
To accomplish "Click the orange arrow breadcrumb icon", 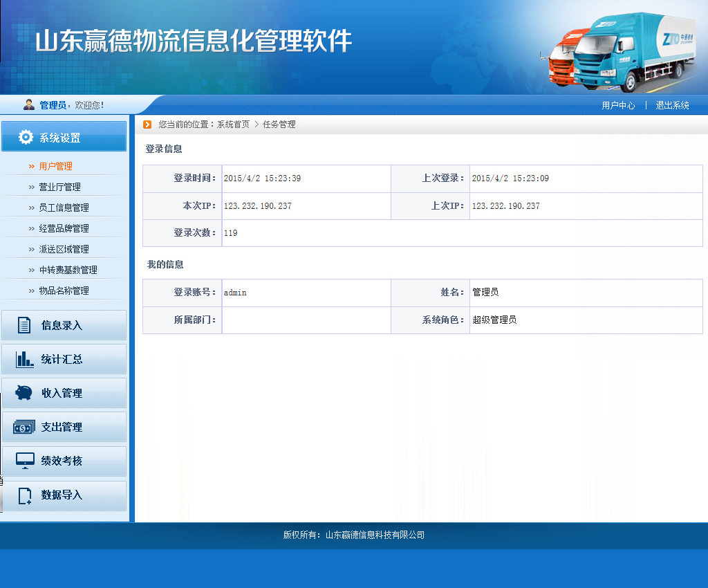I will (x=147, y=125).
